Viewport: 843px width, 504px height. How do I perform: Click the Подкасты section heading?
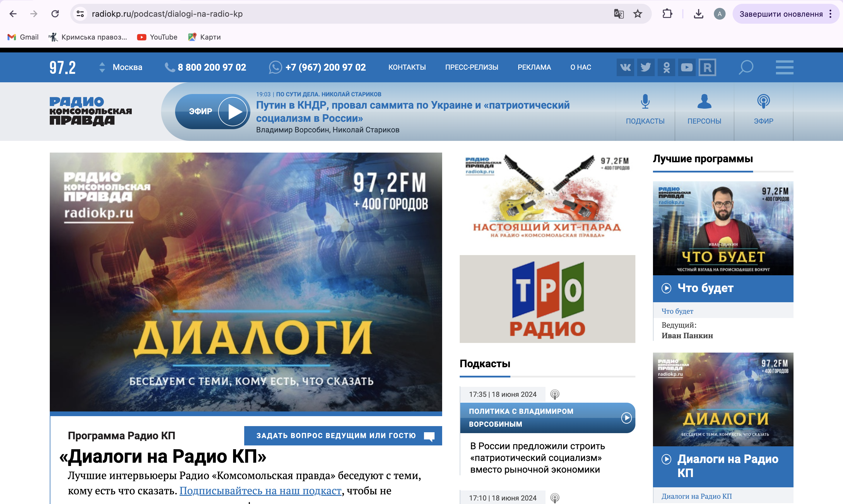(x=485, y=364)
